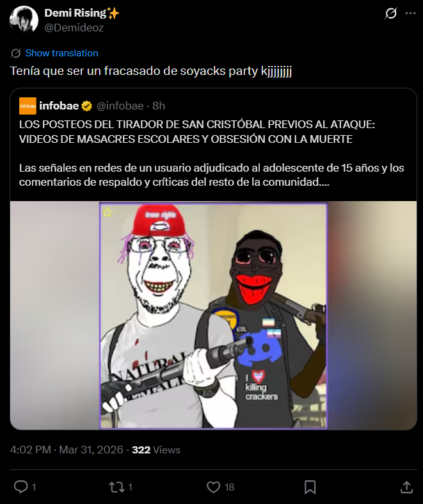This screenshot has width=423, height=504.
Task: Click the Grok icon at top right
Action: pyautogui.click(x=390, y=13)
